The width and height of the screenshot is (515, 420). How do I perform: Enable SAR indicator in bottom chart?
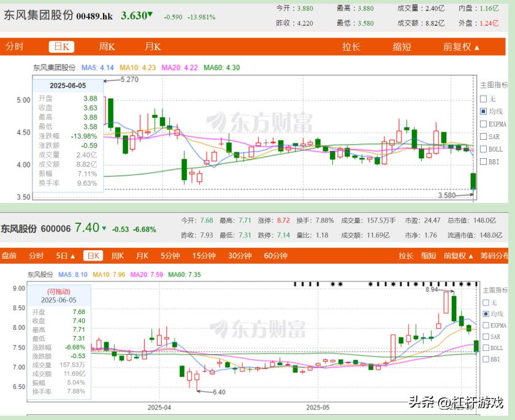pos(486,337)
